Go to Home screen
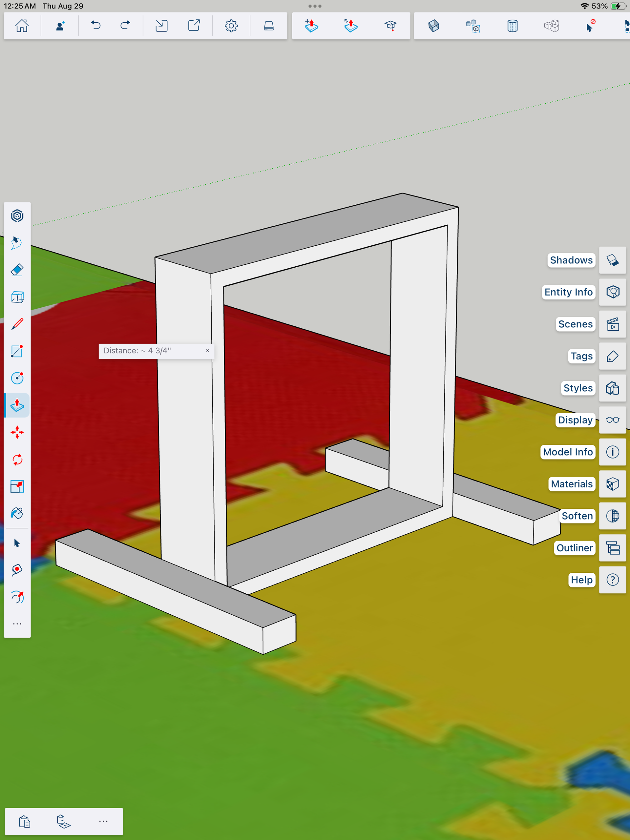Viewport: 630px width, 840px height. pos(22,26)
